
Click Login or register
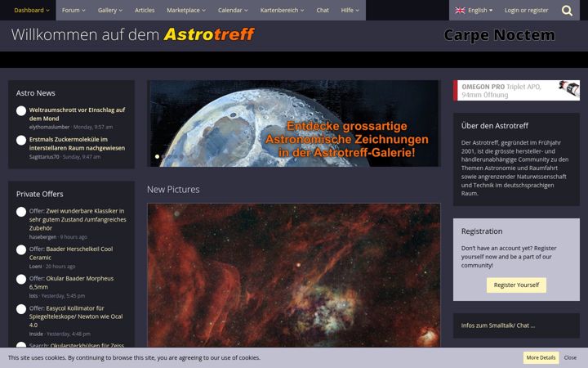tap(526, 10)
